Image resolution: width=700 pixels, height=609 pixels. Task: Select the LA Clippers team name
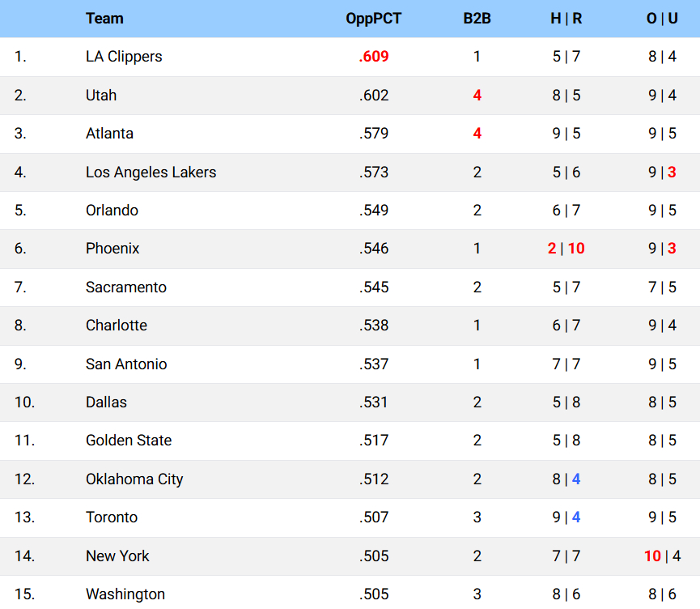[x=124, y=57]
